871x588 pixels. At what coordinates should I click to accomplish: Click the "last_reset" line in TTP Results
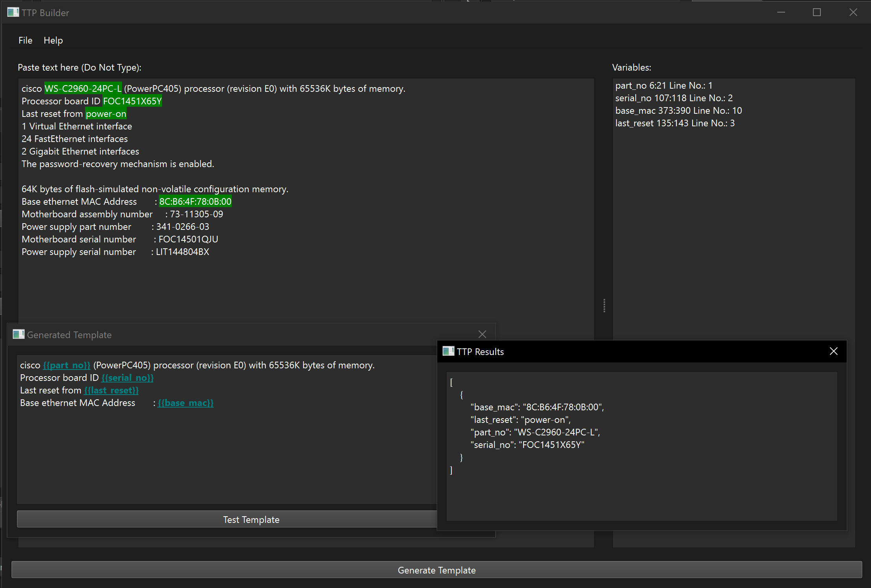[520, 420]
